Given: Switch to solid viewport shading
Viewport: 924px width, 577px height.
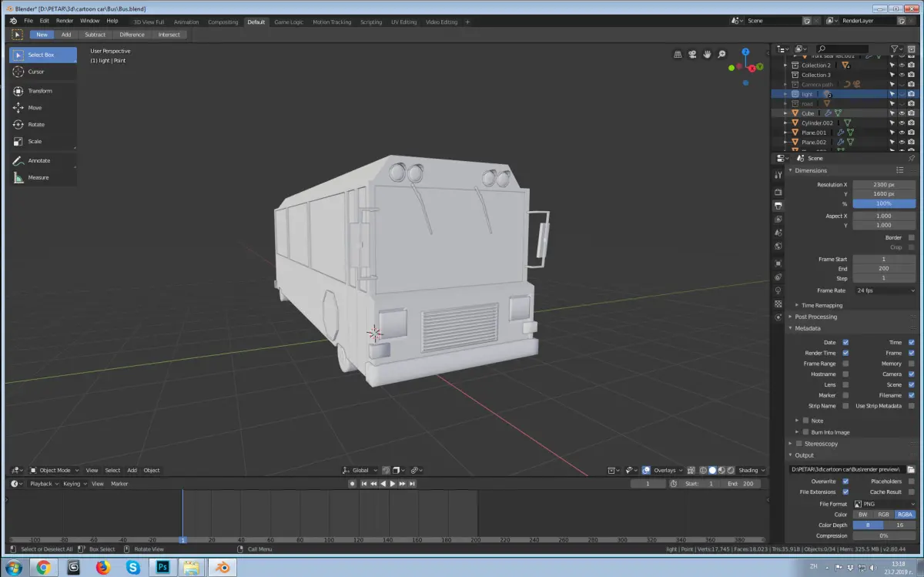Looking at the screenshot, I should tap(712, 470).
